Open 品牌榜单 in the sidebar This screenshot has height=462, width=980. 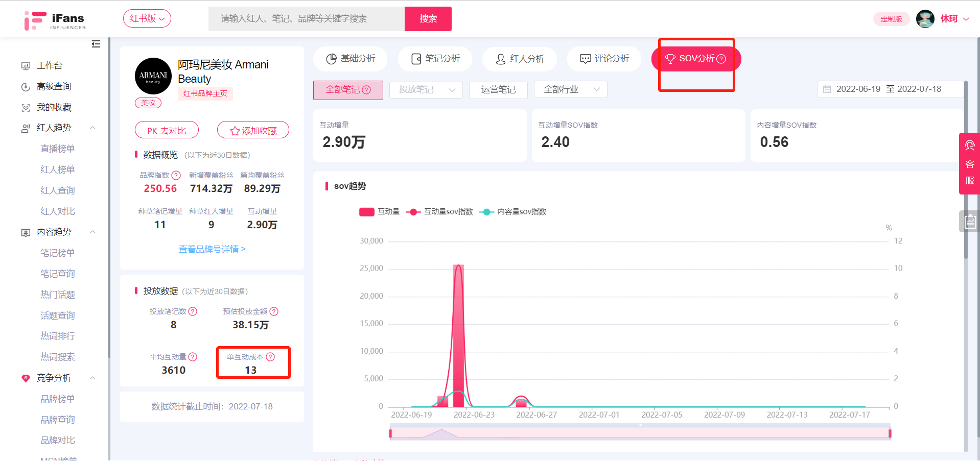(58, 399)
